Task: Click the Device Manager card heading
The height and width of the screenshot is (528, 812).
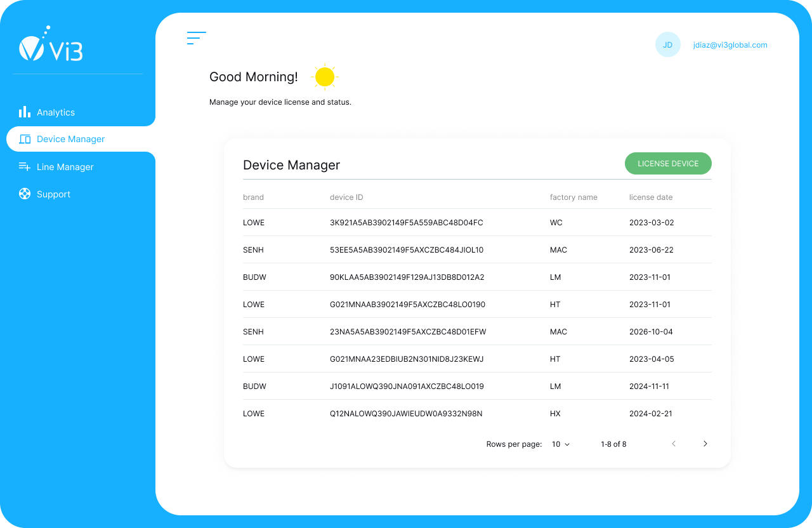Action: pos(292,165)
